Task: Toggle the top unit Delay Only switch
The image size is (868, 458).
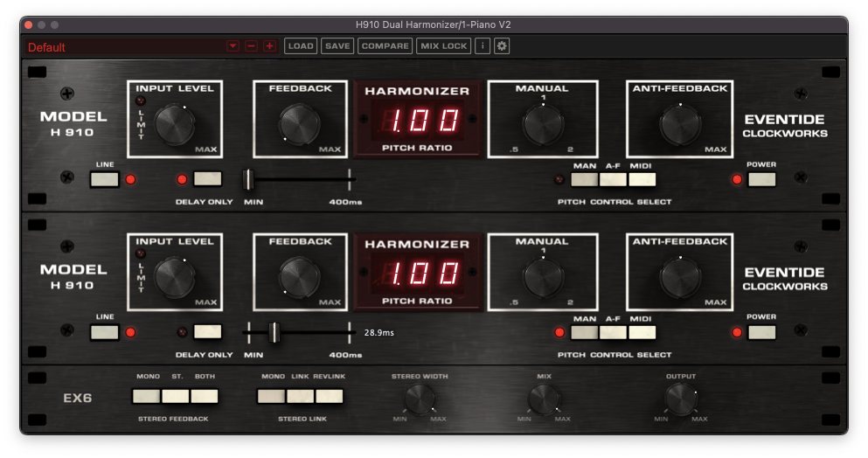Action: click(x=207, y=179)
